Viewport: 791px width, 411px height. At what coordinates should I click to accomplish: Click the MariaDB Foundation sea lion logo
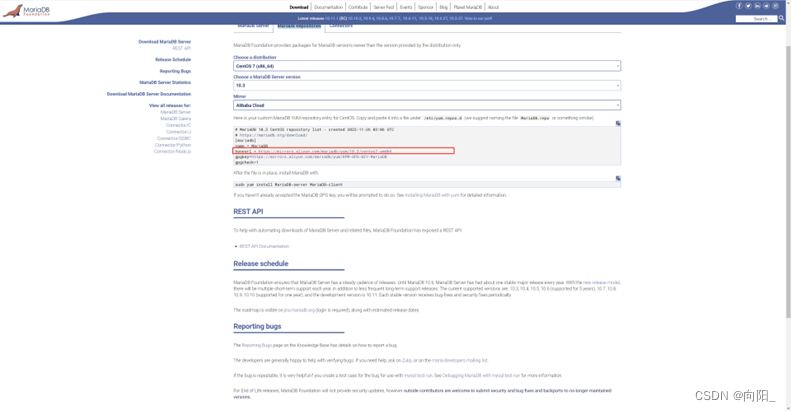tap(27, 11)
